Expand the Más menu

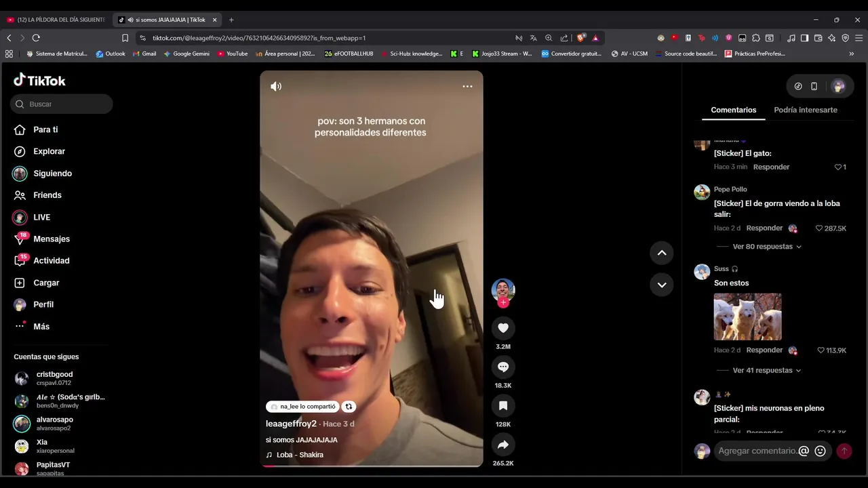32,326
